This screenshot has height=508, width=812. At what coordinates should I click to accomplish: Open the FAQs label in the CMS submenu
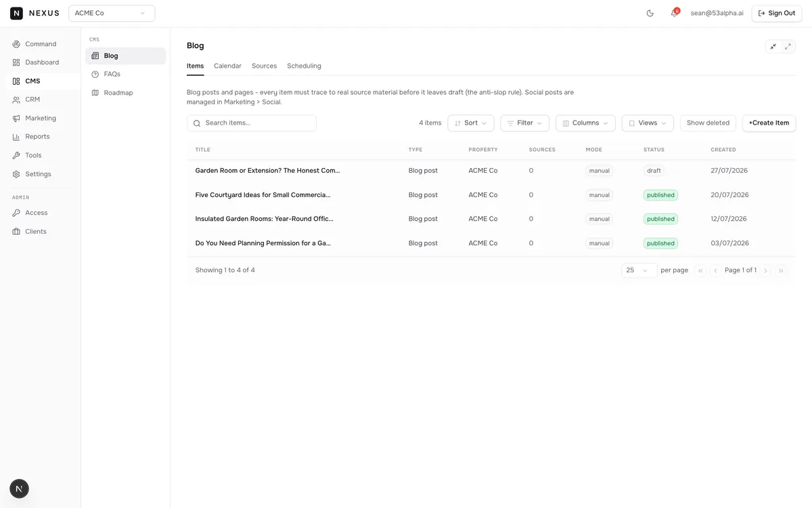pyautogui.click(x=112, y=74)
